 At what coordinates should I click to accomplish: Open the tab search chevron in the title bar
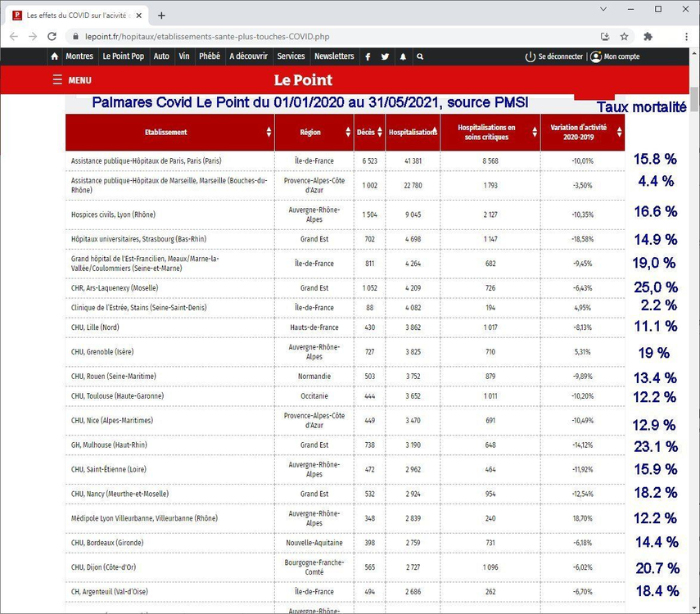tap(603, 9)
